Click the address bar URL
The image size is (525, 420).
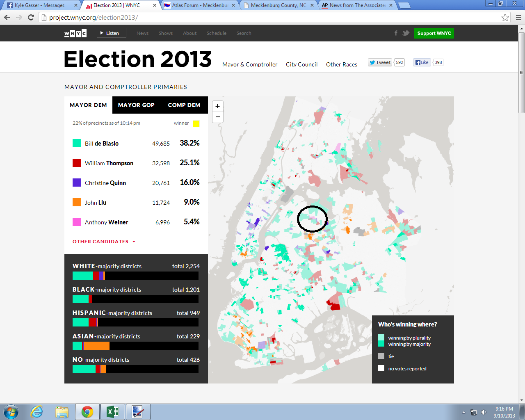click(94, 17)
